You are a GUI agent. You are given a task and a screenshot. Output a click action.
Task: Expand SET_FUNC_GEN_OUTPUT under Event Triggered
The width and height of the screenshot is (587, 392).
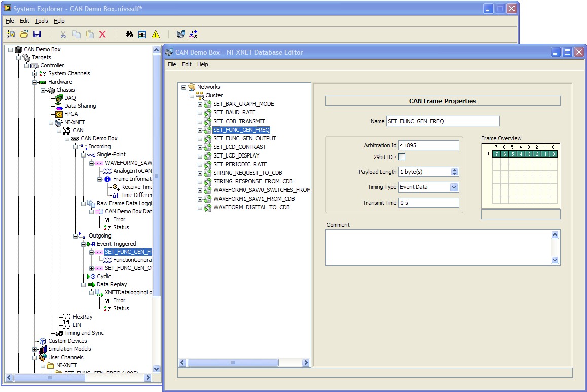coord(91,268)
